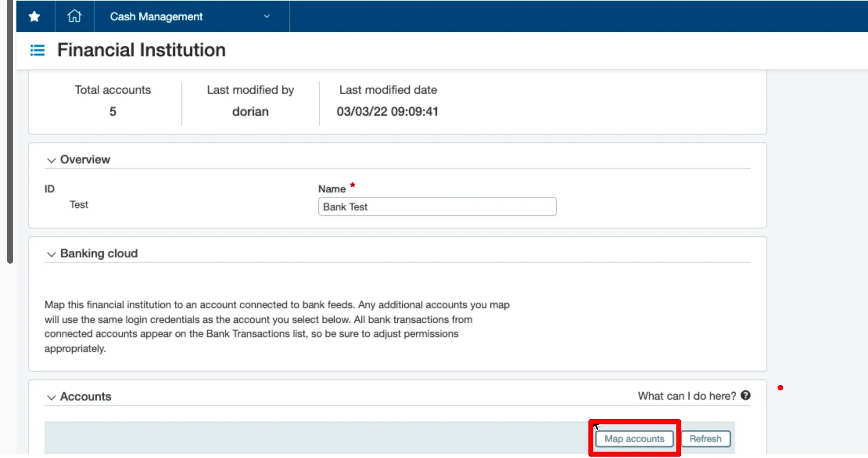Click the Refresh button

tap(706, 439)
